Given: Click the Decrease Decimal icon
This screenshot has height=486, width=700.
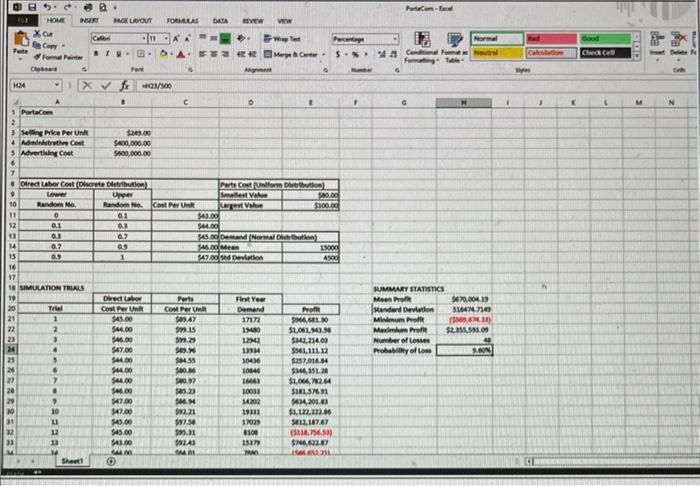Looking at the screenshot, I should [393, 54].
